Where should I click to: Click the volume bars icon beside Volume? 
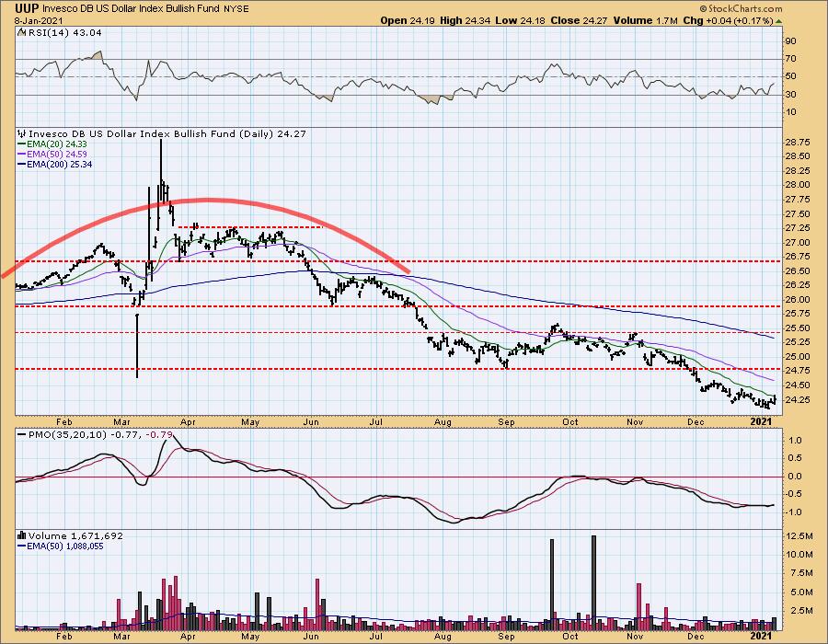click(x=22, y=535)
